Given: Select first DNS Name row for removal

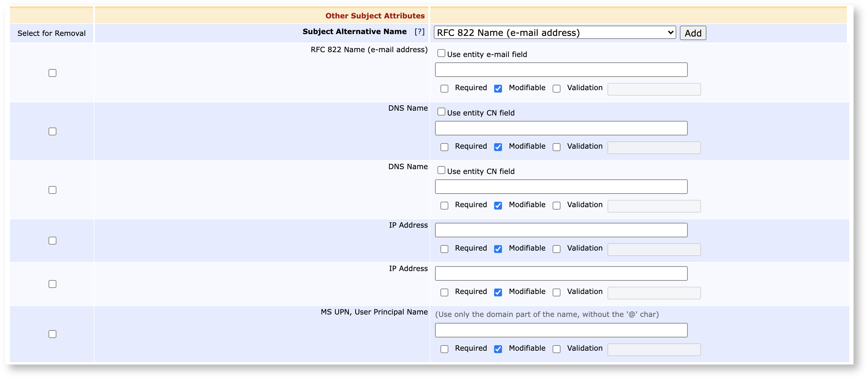Looking at the screenshot, I should coord(52,131).
